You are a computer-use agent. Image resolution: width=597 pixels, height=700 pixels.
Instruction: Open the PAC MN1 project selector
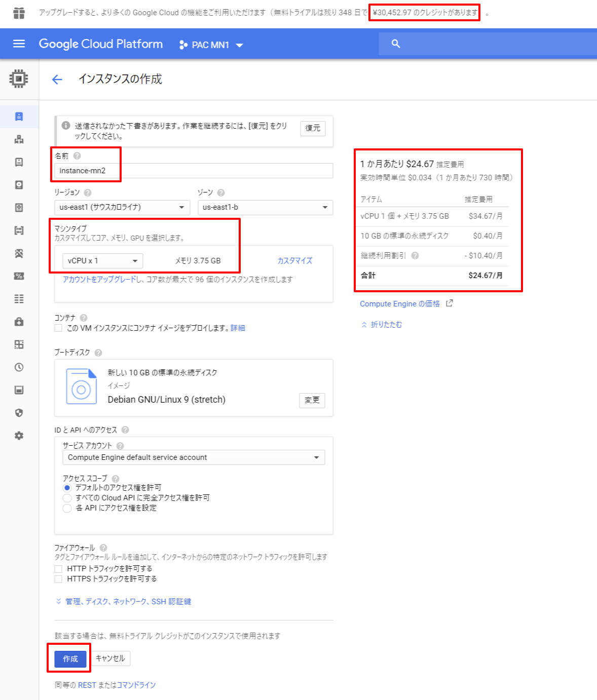coord(211,45)
